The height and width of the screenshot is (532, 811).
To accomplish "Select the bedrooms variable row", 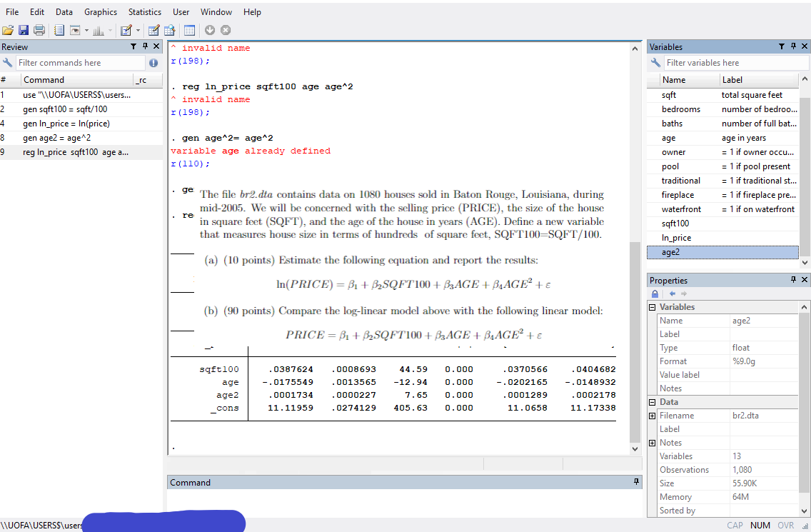I will pos(722,109).
